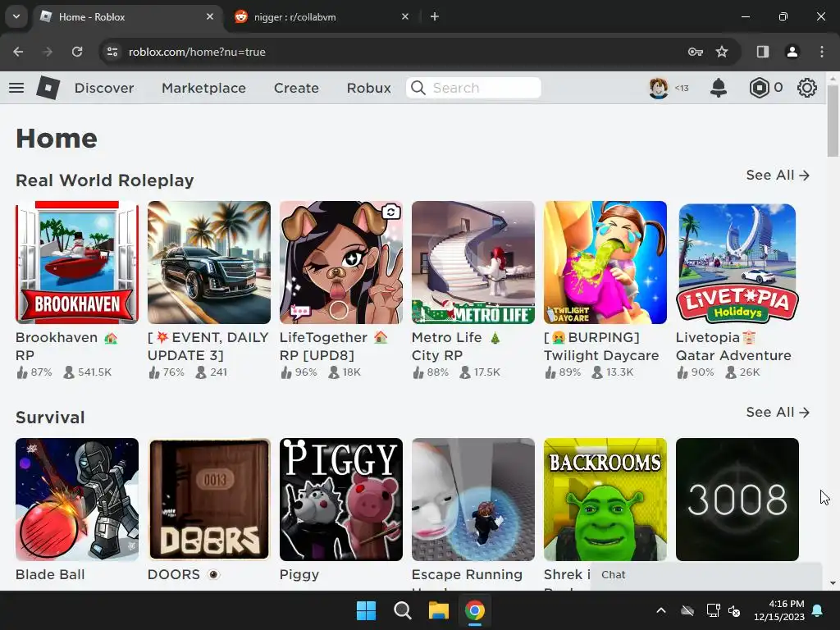Open Windows taskbar search
The image size is (840, 630).
coord(402,610)
